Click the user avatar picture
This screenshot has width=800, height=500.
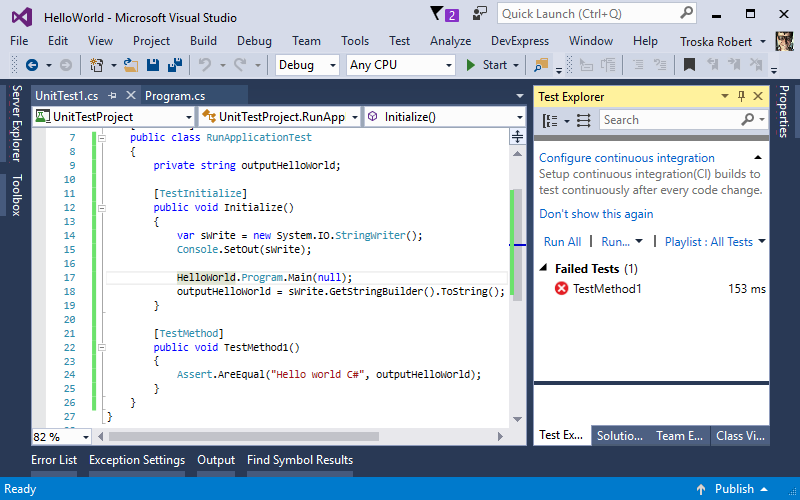785,41
